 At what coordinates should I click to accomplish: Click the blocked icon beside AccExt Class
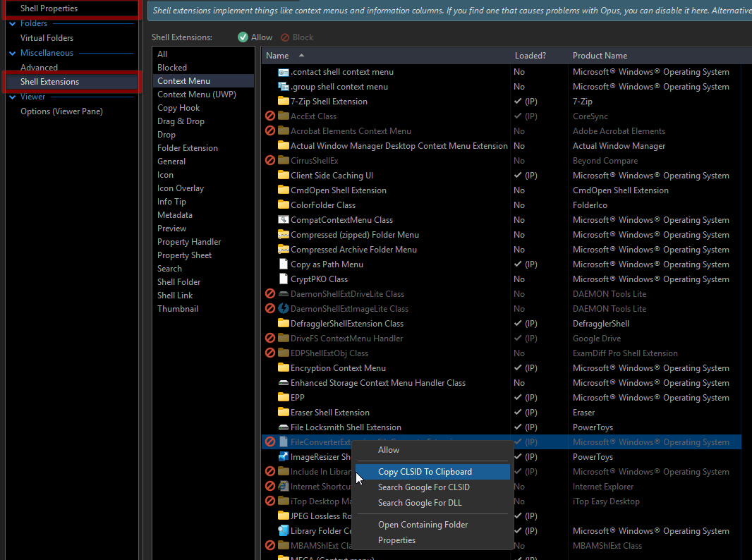tap(269, 116)
